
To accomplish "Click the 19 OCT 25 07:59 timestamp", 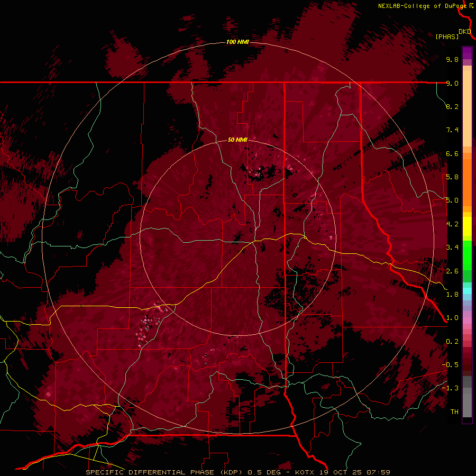I will tap(354, 472).
